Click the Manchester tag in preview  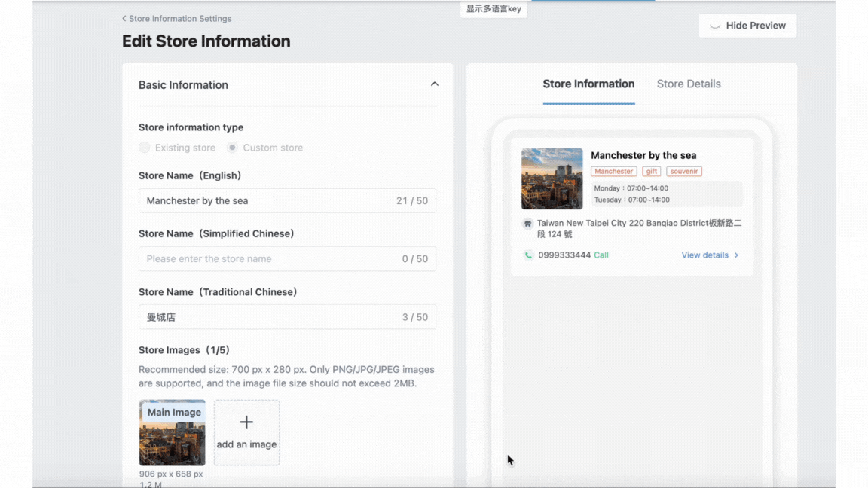pyautogui.click(x=613, y=172)
